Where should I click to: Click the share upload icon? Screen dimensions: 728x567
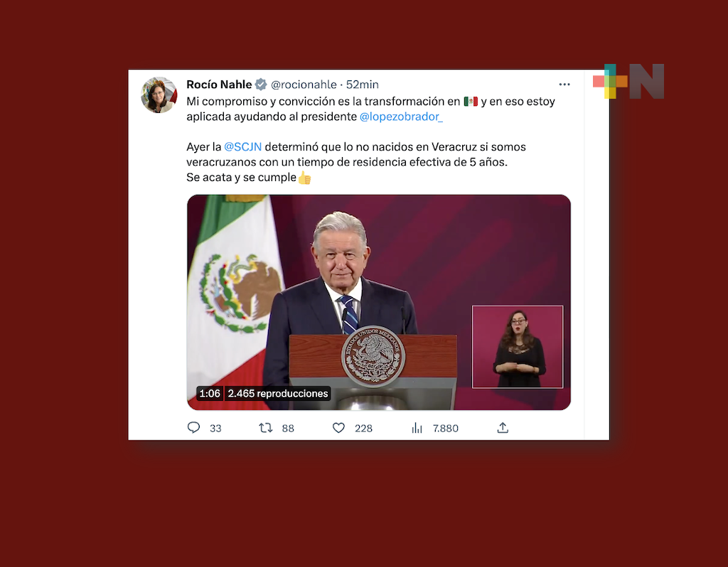(503, 428)
